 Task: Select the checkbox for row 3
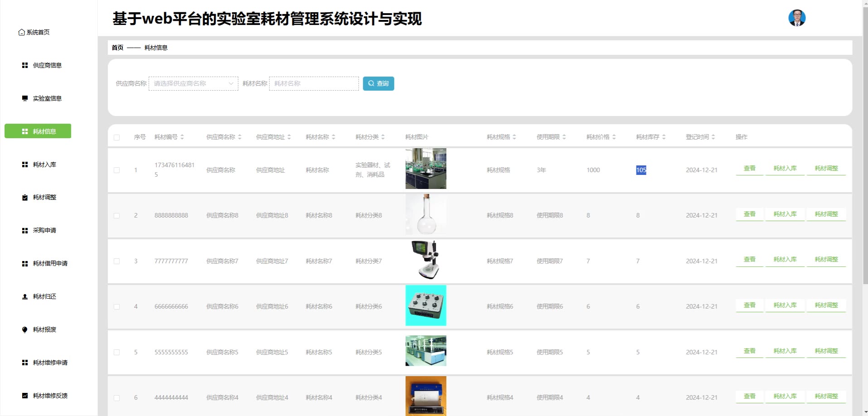point(117,261)
